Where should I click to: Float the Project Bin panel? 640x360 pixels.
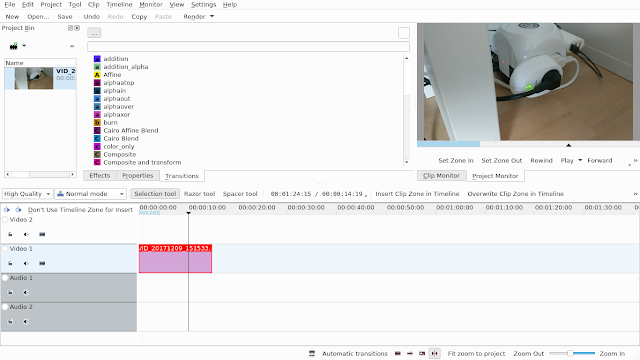click(70, 28)
